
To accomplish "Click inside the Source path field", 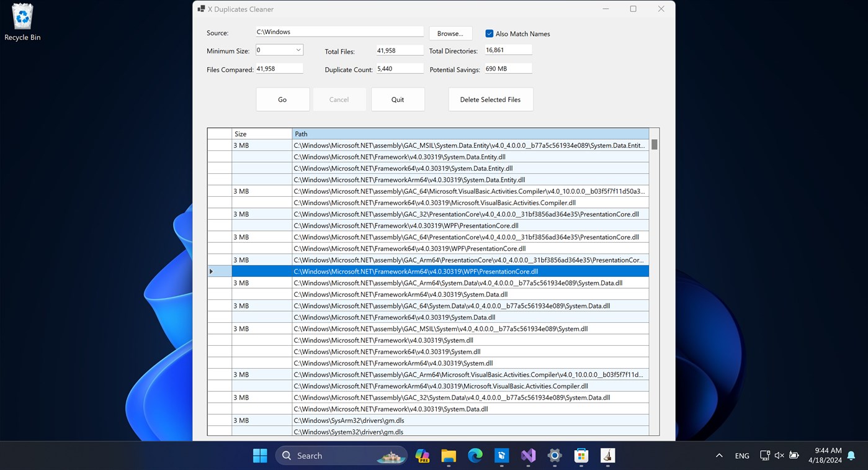I will click(339, 31).
